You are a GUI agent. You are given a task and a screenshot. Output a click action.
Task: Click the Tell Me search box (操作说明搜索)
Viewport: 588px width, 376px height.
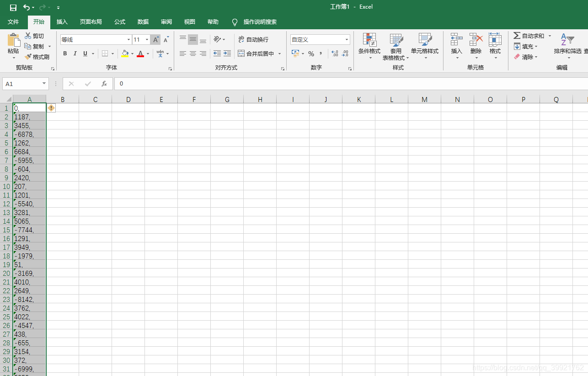click(x=260, y=22)
